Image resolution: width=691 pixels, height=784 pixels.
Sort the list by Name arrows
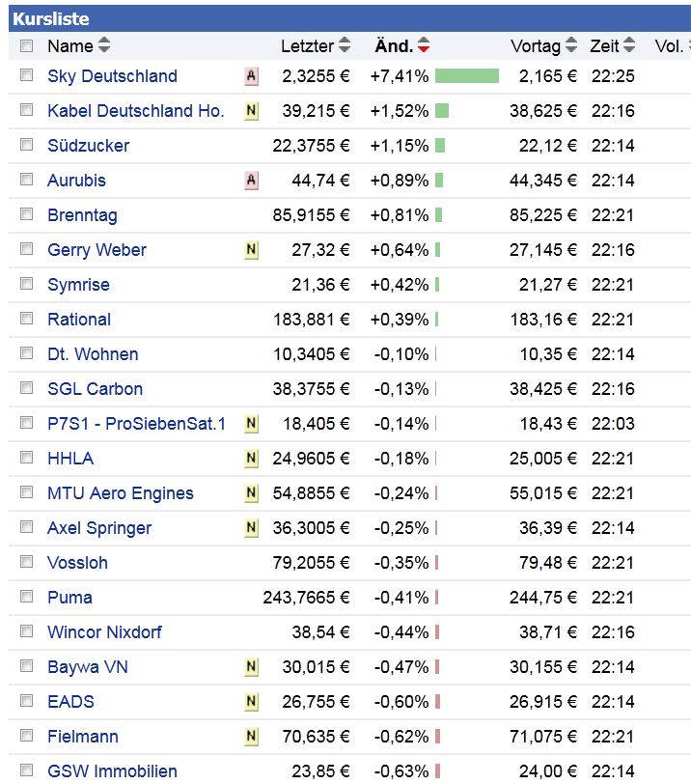(x=104, y=45)
